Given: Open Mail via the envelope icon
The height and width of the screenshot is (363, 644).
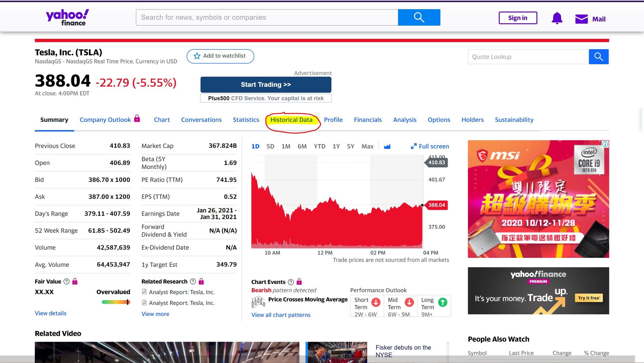Looking at the screenshot, I should (581, 19).
